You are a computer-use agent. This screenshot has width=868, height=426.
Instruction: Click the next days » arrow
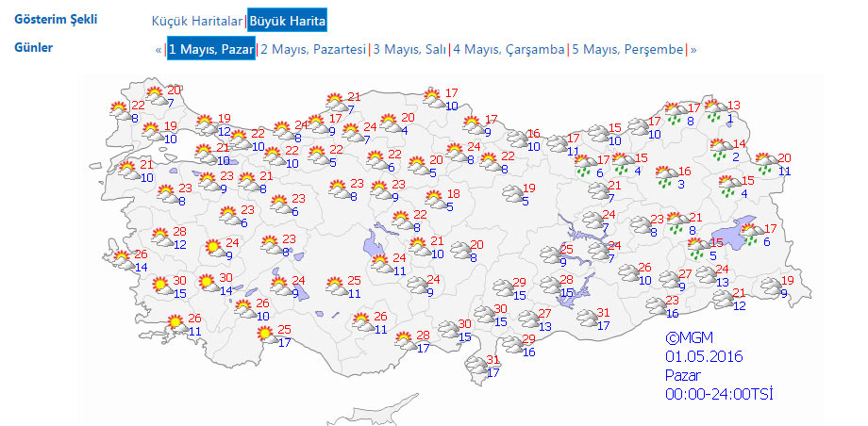[x=693, y=50]
